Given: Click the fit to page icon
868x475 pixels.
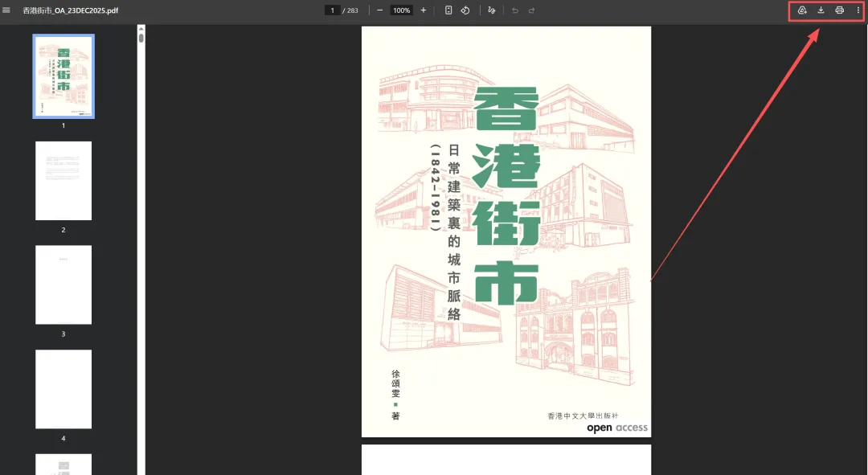Looking at the screenshot, I should point(448,10).
